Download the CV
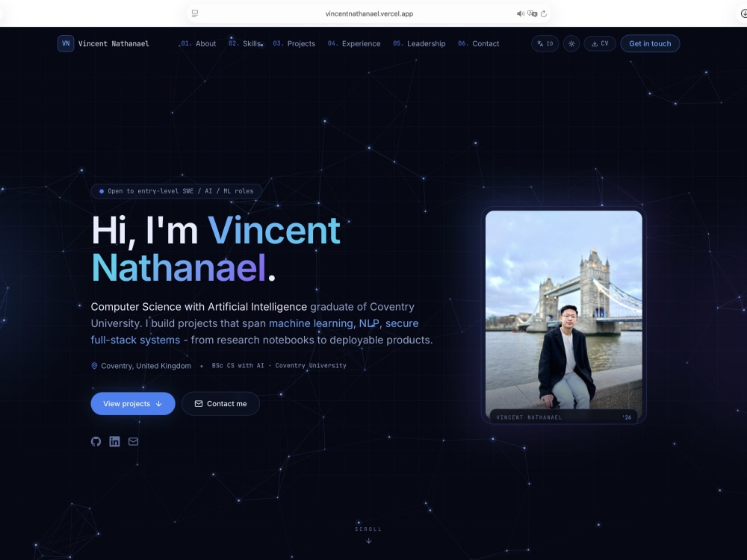 [x=600, y=43]
